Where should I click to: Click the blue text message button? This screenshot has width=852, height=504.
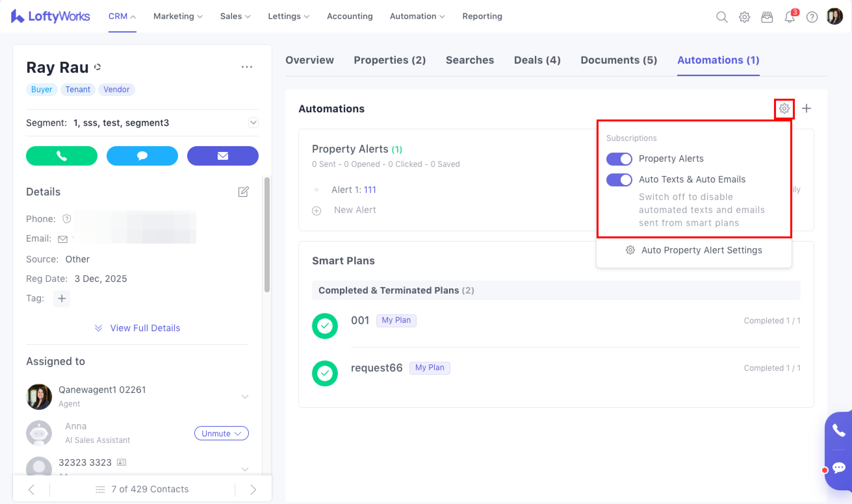click(x=142, y=156)
